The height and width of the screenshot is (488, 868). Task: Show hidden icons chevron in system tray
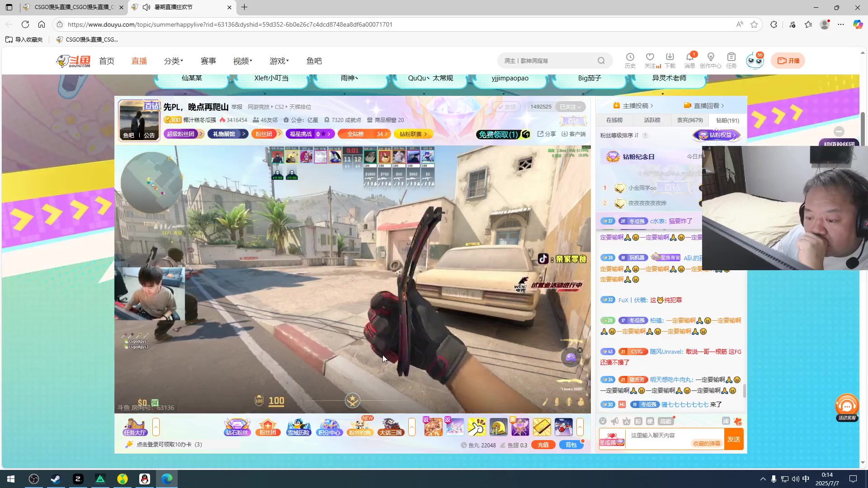point(763,479)
